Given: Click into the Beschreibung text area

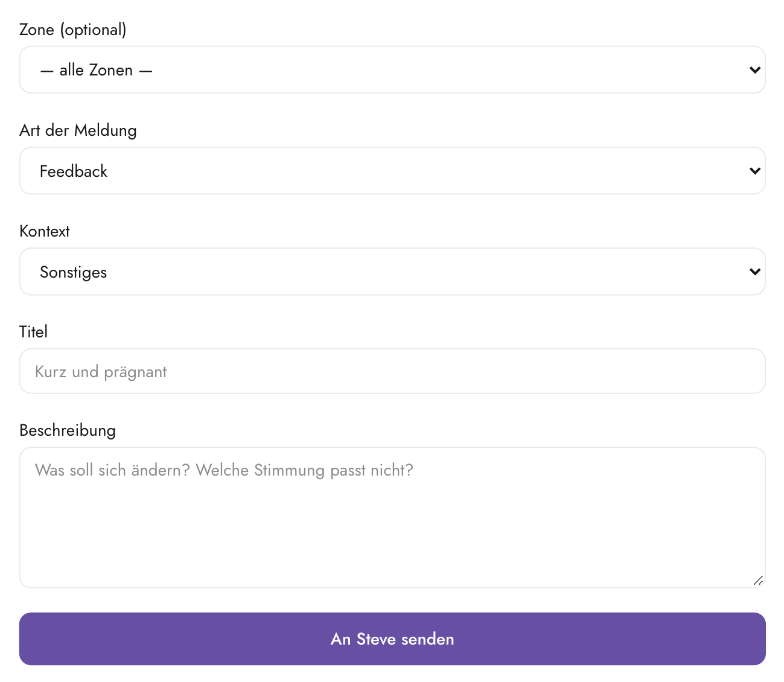Looking at the screenshot, I should (392, 518).
